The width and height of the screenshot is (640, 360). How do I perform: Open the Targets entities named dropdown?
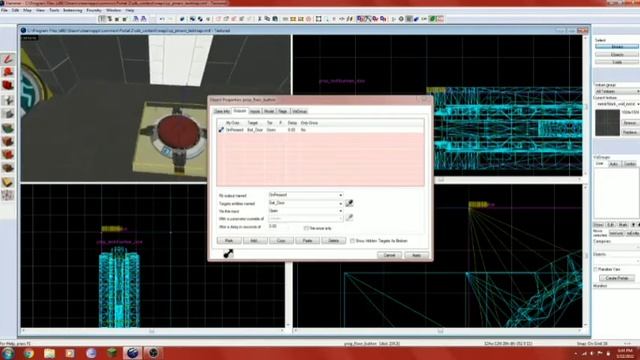pyautogui.click(x=306, y=203)
